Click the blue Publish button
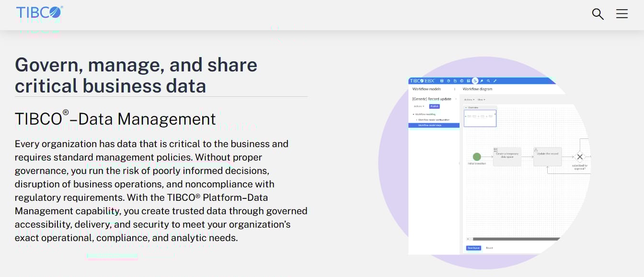This screenshot has height=277, width=644. (x=435, y=106)
